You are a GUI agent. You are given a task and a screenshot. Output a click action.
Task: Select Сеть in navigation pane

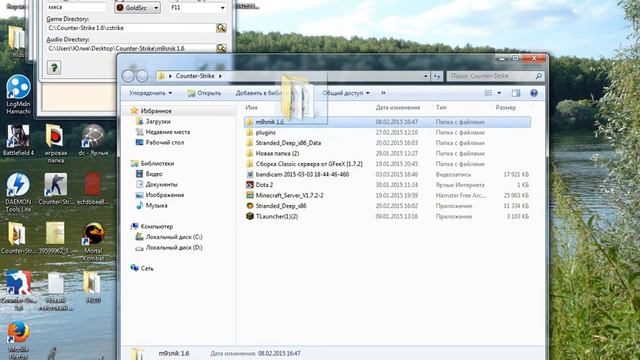pyautogui.click(x=142, y=268)
